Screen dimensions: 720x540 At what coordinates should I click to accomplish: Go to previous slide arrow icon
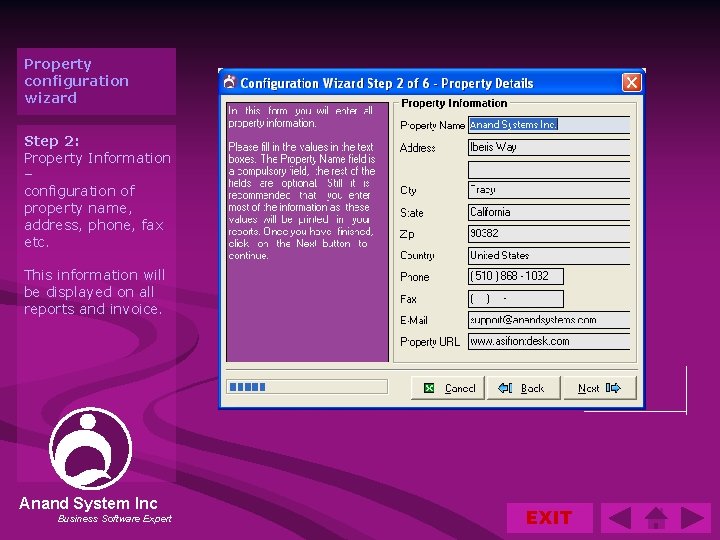pos(620,518)
